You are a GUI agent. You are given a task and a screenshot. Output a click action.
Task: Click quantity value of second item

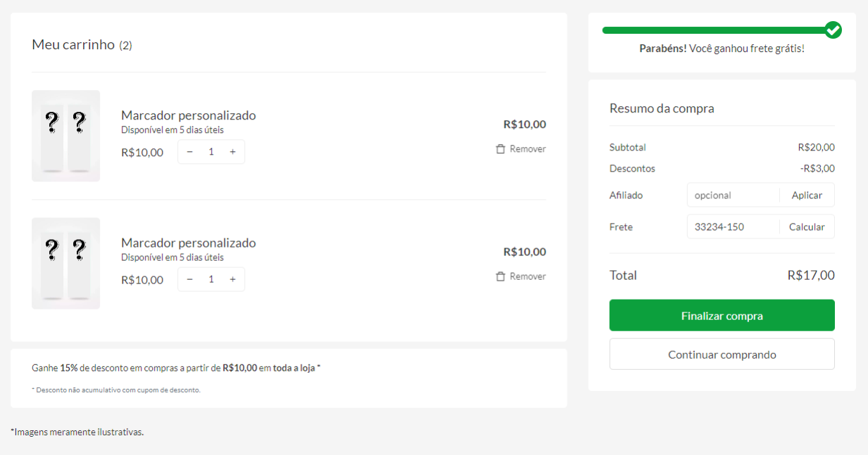[211, 279]
